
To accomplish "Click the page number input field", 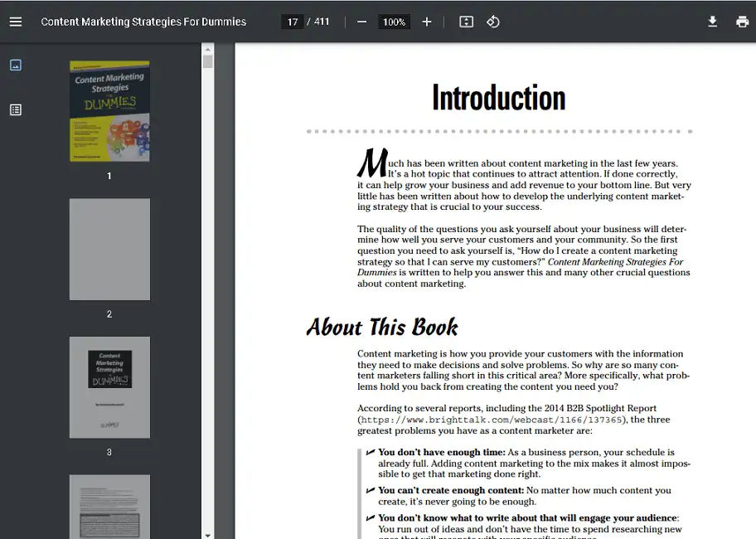I will (x=293, y=22).
